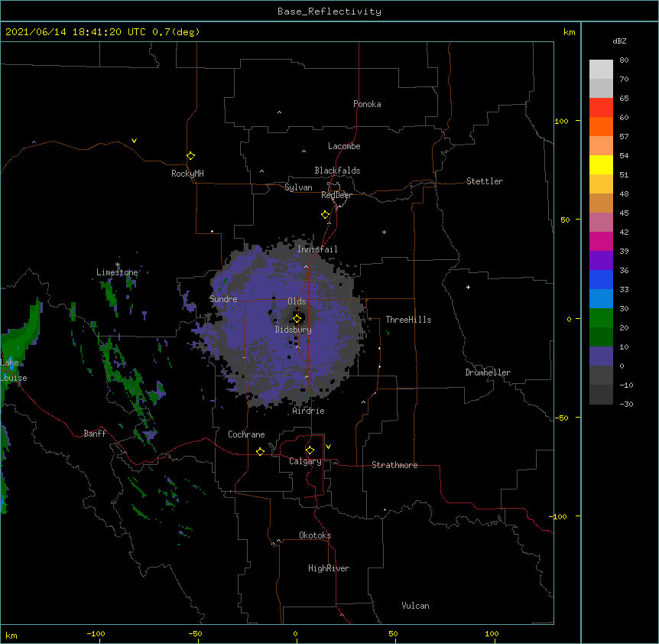Click the Blackfalds city label
The image size is (659, 644).
[x=337, y=171]
